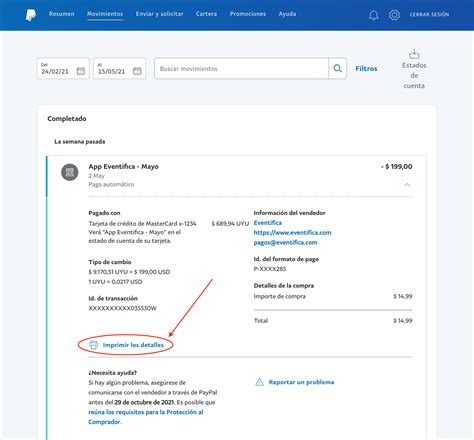Click the App Eventifica merchant avatar icon
This screenshot has height=440, width=474.
click(70, 172)
